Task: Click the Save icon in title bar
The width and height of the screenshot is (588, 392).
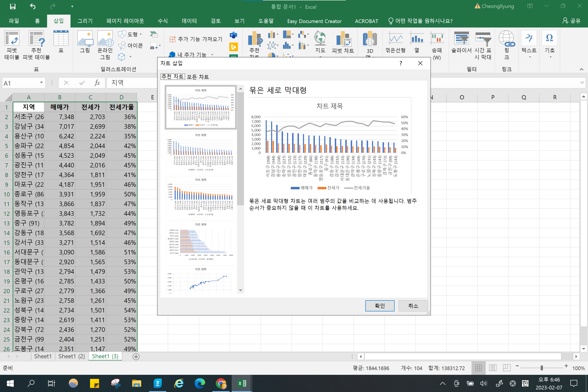Action: (12, 6)
